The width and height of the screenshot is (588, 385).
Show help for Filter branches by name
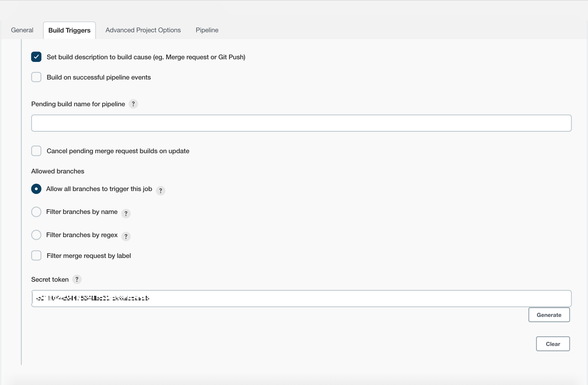point(126,213)
